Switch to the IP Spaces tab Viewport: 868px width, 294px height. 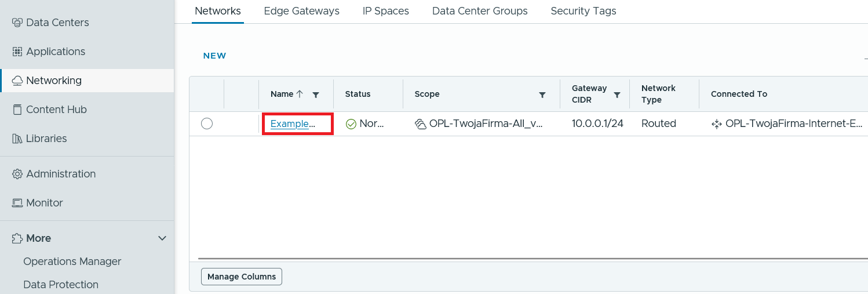pyautogui.click(x=385, y=11)
